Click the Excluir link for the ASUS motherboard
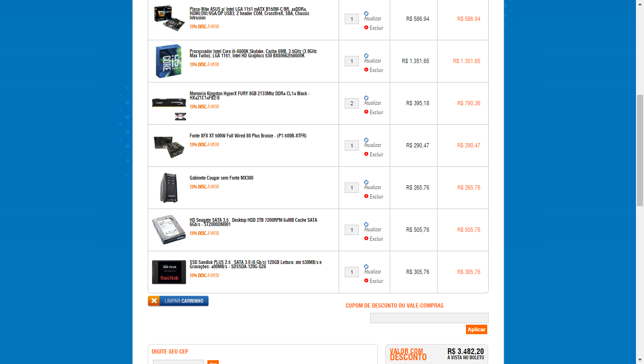The image size is (644, 364). tap(376, 28)
